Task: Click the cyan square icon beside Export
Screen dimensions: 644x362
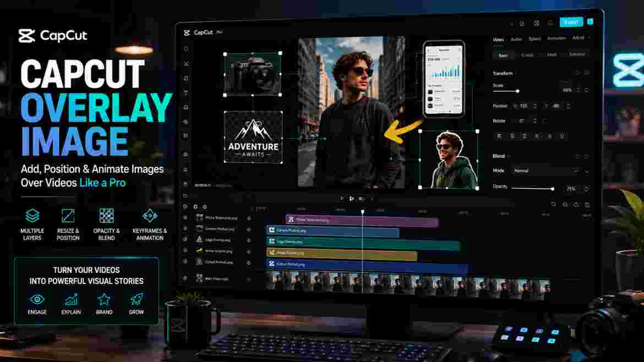Action: click(x=590, y=22)
